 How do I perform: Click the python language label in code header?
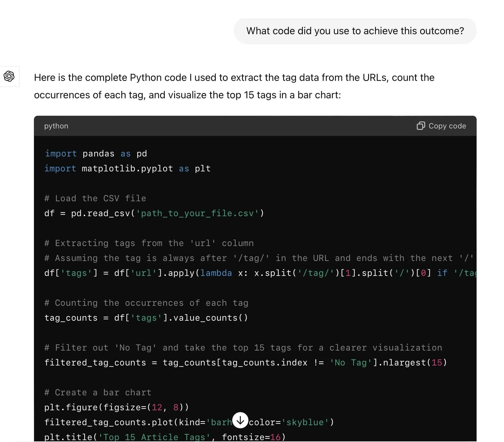point(56,126)
